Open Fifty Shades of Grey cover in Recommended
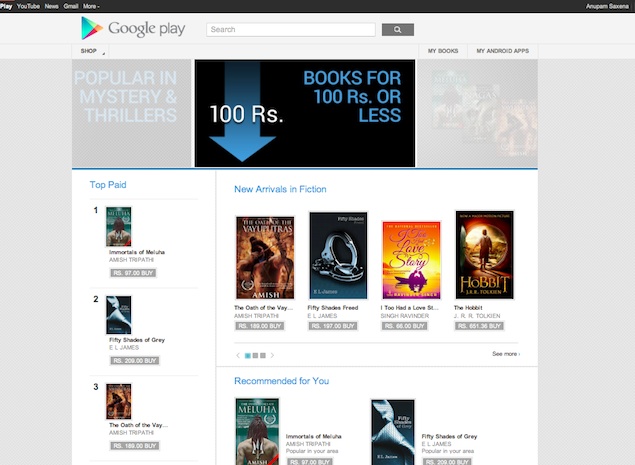635x465 pixels. (393, 433)
